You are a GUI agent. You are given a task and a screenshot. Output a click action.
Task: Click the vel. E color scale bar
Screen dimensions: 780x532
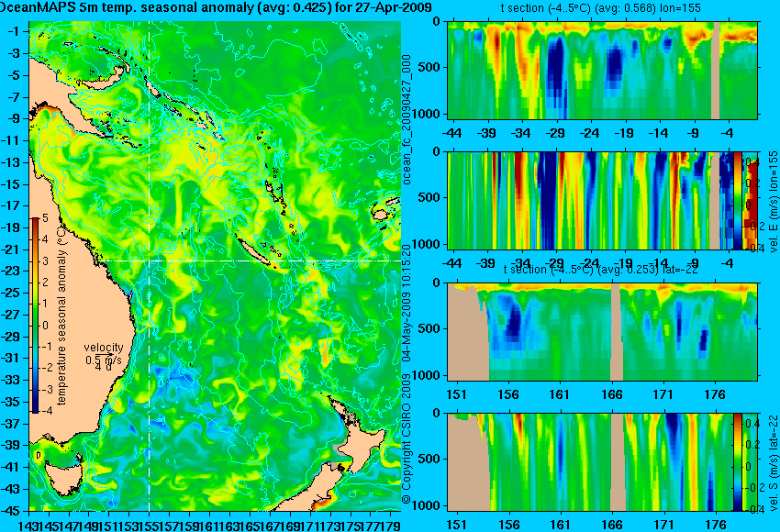click(738, 200)
